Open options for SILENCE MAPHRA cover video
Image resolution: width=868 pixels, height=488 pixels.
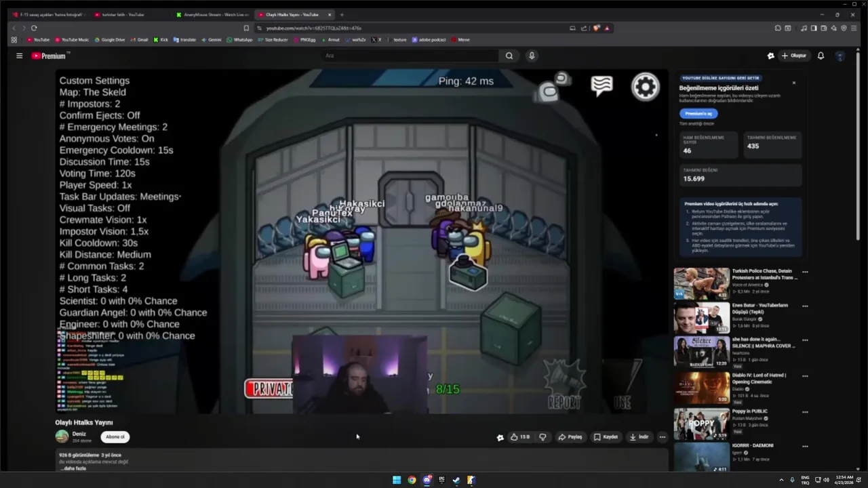(805, 340)
